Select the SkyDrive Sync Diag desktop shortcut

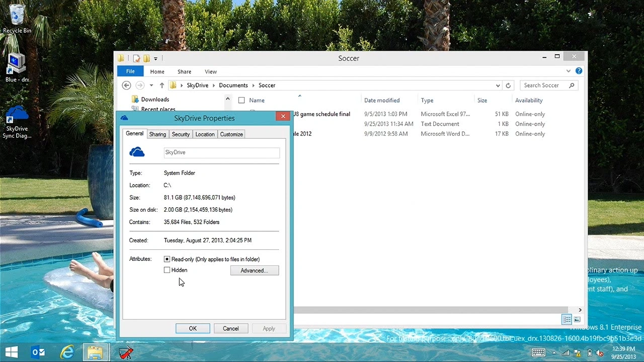click(17, 122)
